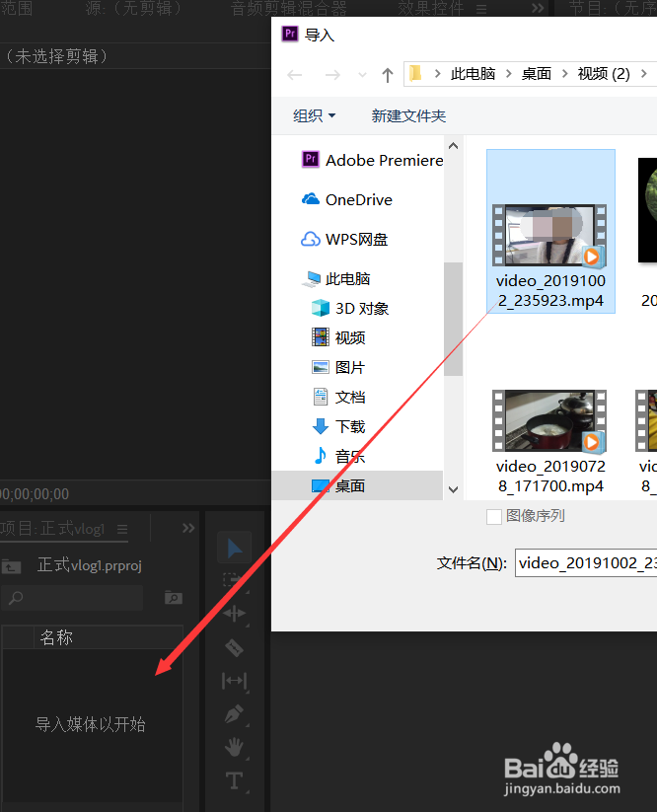Go forward in import dialog
The width and height of the screenshot is (657, 812).
coord(332,75)
